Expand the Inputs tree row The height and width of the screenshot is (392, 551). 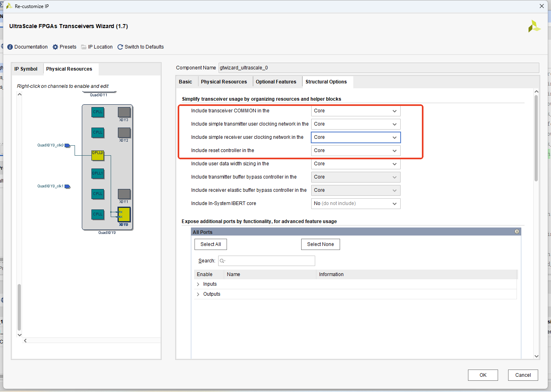tap(198, 284)
